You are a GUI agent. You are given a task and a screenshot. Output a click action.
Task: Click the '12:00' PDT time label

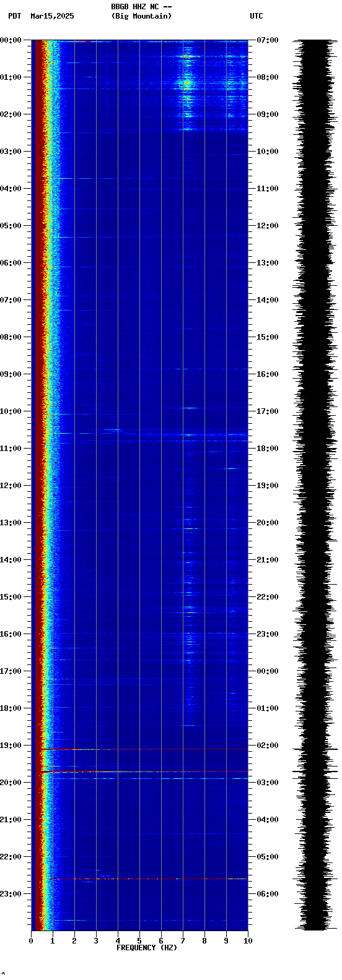(x=11, y=486)
